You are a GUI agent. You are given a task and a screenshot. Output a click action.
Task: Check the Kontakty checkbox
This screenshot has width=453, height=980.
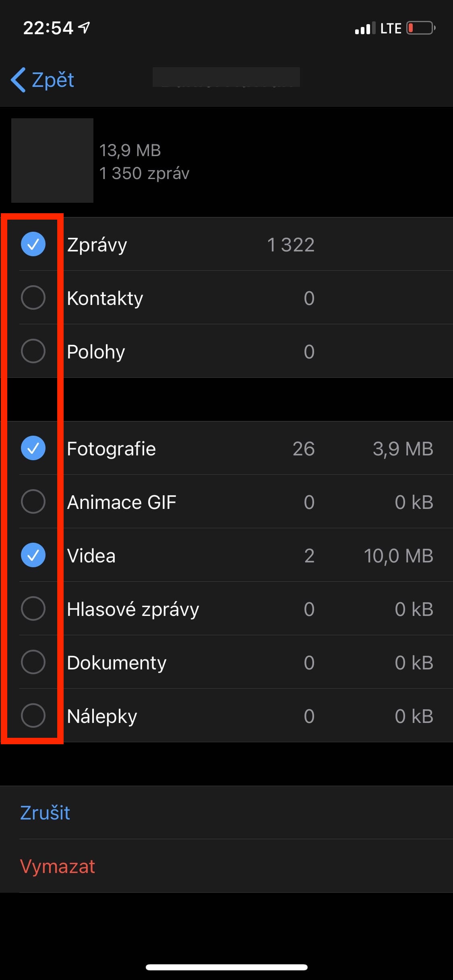[x=33, y=298]
